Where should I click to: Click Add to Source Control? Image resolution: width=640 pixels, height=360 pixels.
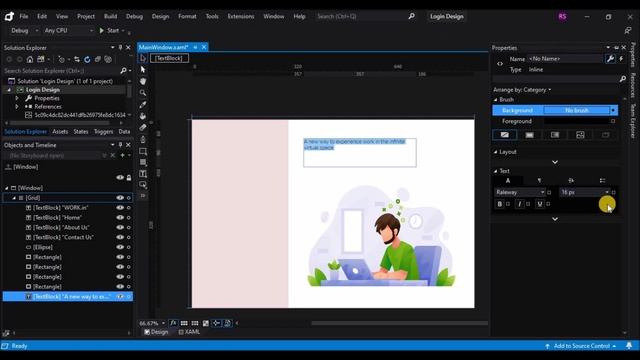(580, 346)
